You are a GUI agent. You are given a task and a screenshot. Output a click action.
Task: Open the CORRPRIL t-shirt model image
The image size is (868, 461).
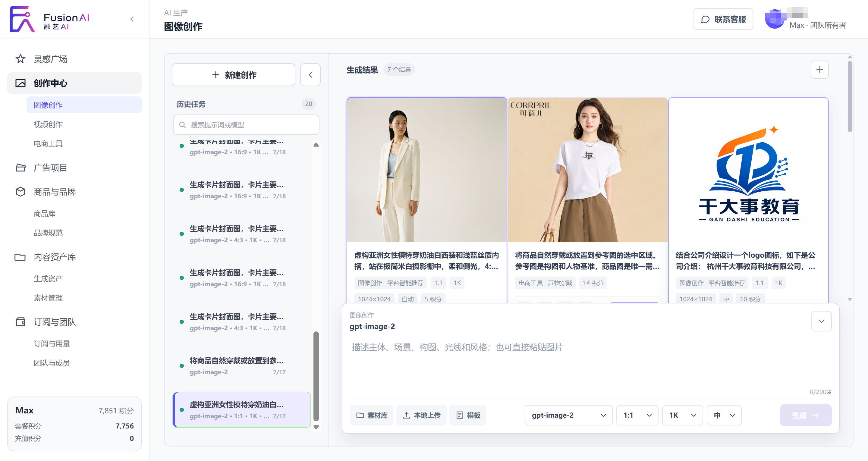pos(587,170)
